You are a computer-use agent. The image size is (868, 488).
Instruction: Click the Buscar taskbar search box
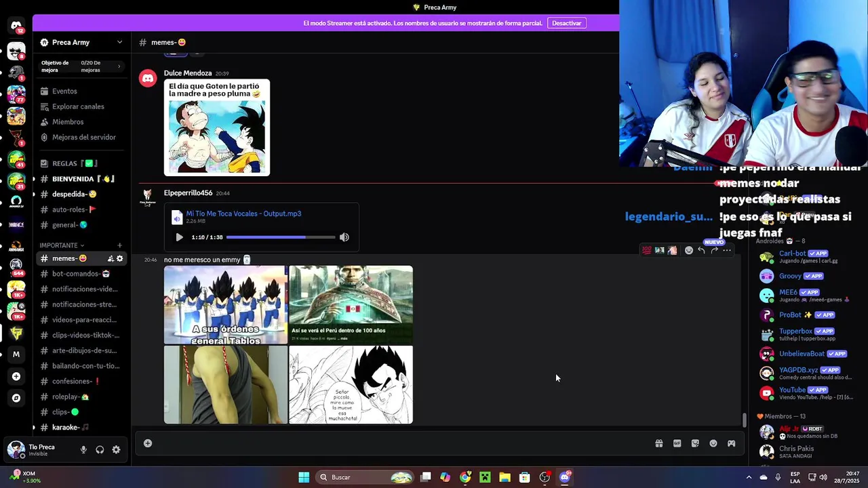(366, 477)
